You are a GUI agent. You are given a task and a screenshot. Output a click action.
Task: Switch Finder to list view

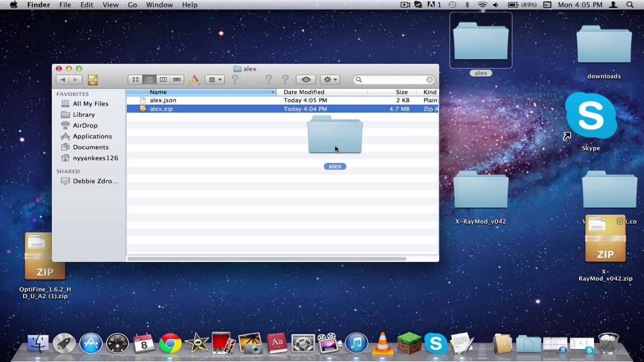click(x=149, y=79)
